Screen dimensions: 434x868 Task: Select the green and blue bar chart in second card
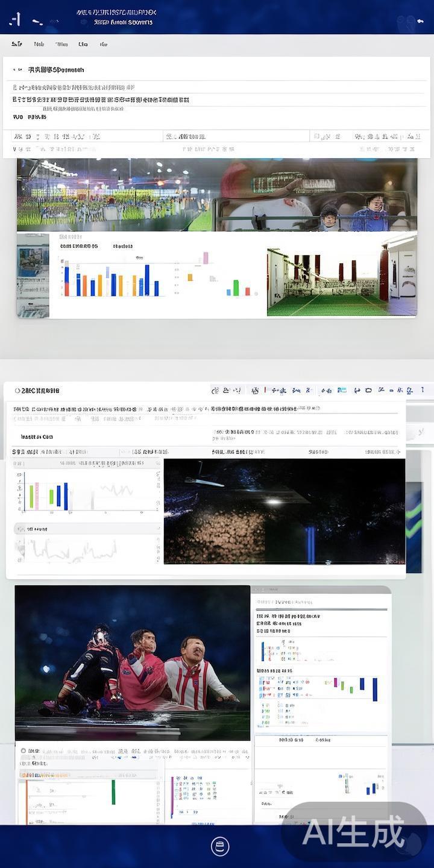point(48,494)
